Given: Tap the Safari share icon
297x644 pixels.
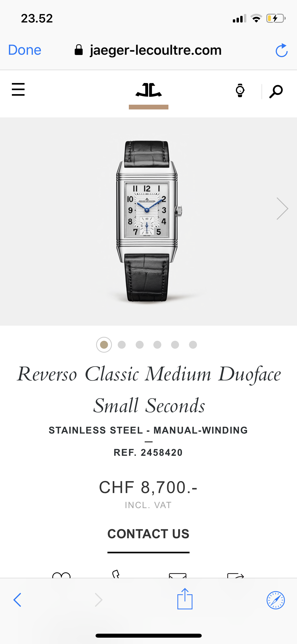Looking at the screenshot, I should 185,599.
